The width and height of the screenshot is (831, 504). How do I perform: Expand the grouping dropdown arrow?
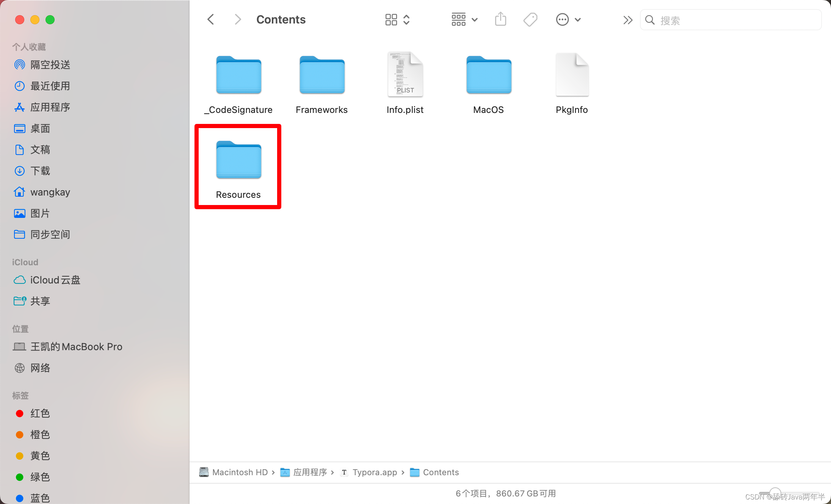click(475, 20)
